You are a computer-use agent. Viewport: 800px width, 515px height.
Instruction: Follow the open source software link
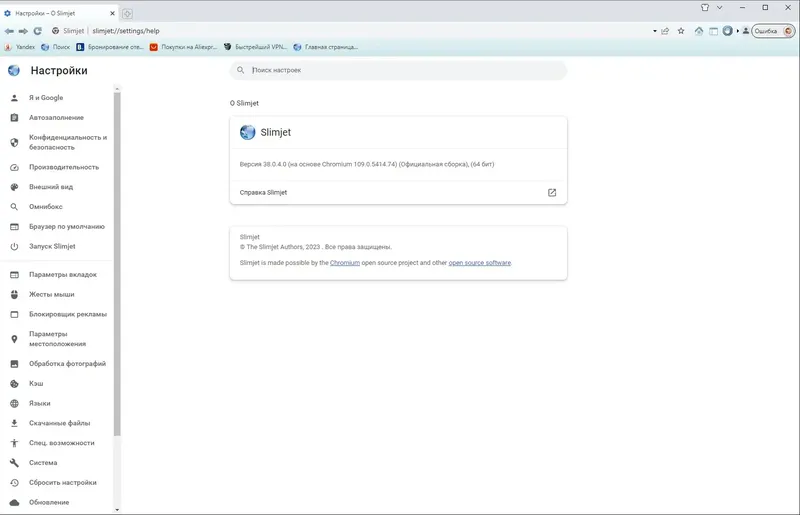[x=480, y=263]
